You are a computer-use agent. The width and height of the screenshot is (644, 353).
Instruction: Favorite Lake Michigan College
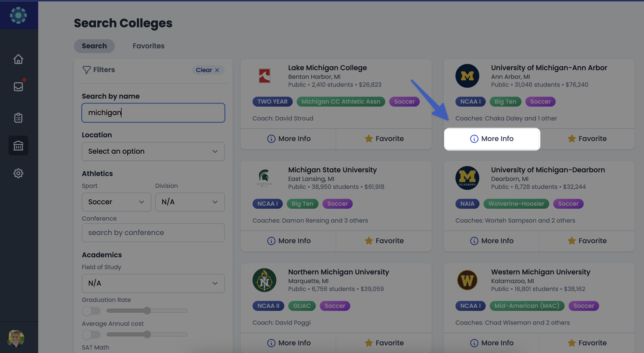pos(384,139)
